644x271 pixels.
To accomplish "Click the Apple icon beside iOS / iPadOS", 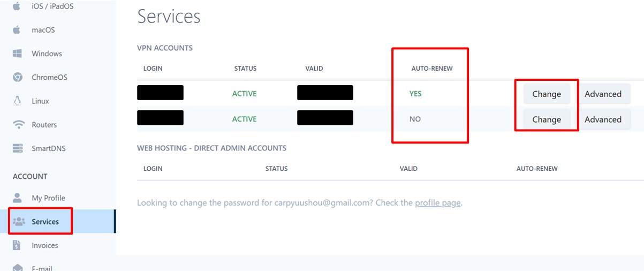I will [17, 6].
